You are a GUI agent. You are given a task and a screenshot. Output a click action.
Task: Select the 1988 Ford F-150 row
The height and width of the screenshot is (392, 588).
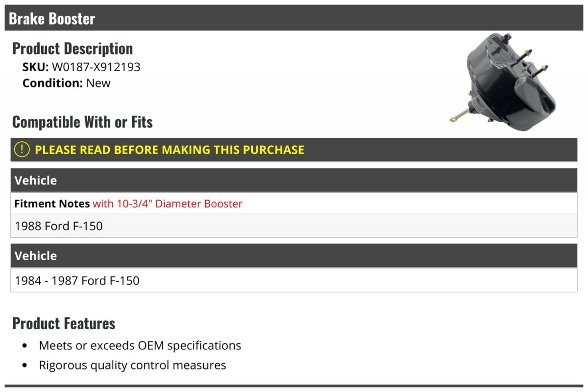[x=294, y=226]
